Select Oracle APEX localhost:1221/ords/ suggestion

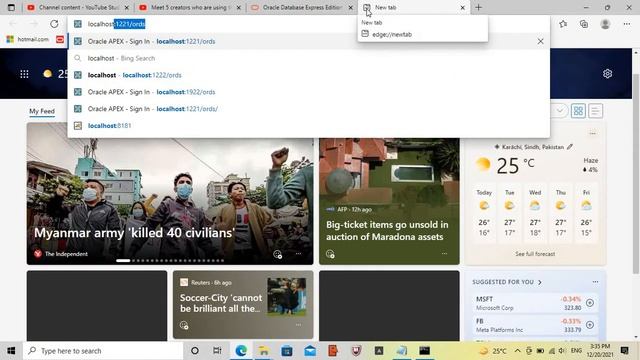tap(309, 109)
